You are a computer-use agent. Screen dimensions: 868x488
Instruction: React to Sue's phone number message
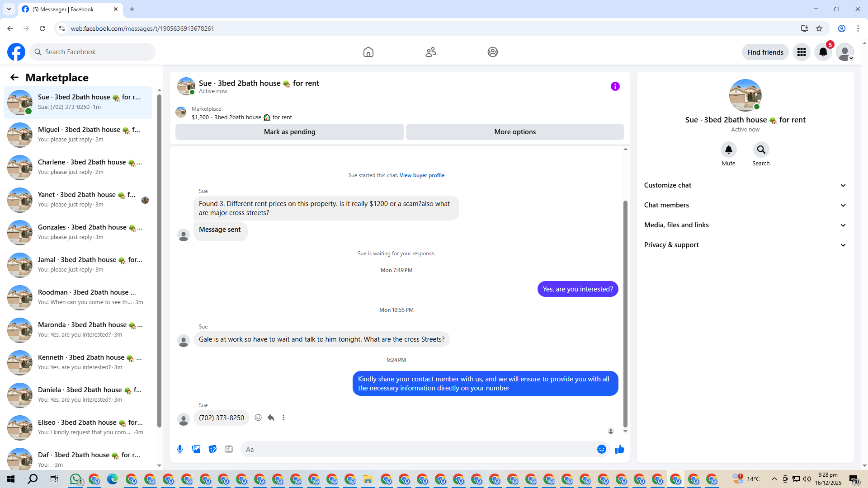[x=258, y=418]
